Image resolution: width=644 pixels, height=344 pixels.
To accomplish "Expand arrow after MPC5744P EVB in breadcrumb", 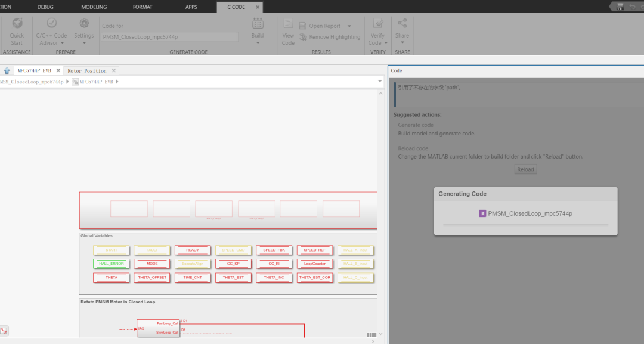I will 117,82.
